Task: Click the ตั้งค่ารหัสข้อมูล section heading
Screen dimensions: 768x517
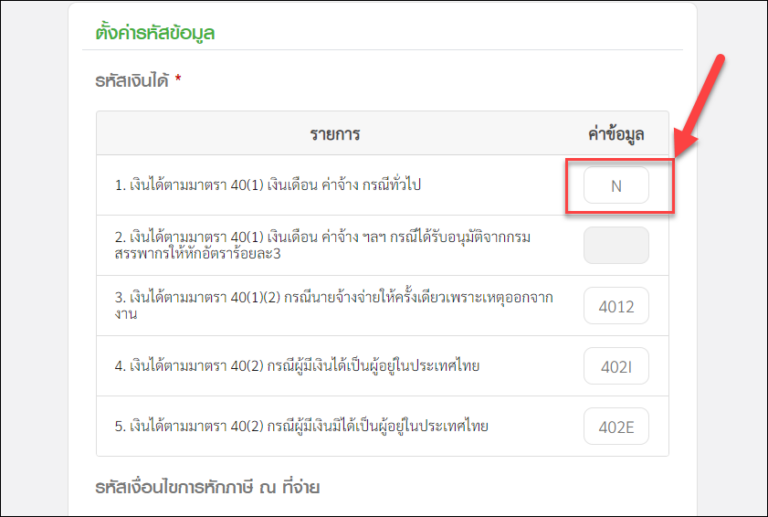Action: click(x=155, y=32)
